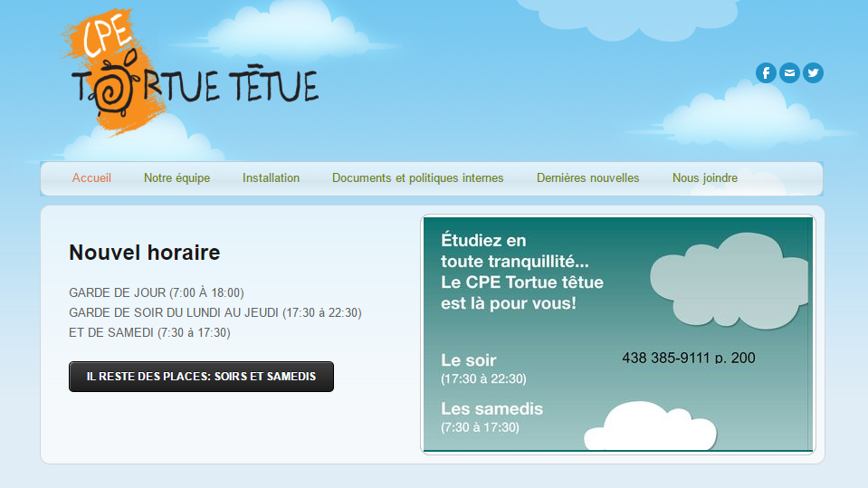The height and width of the screenshot is (488, 868).
Task: Click 'Les samedis' text in banner
Action: click(x=491, y=409)
